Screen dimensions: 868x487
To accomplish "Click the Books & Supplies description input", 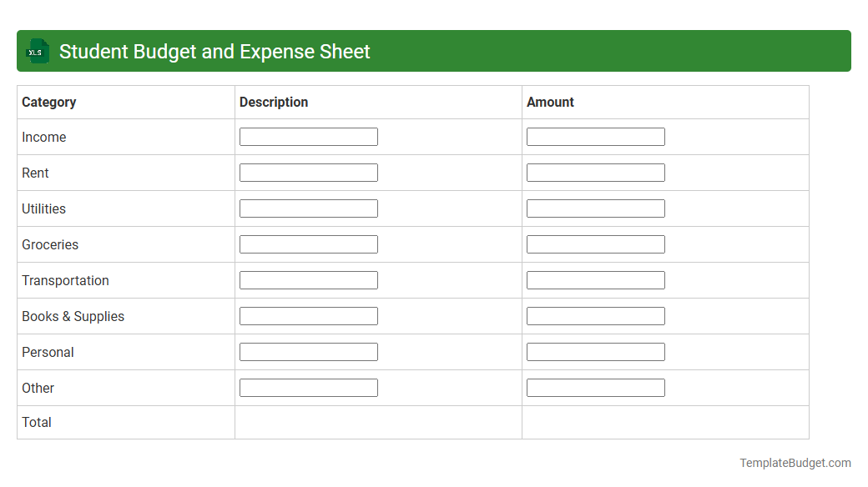I will click(x=308, y=315).
